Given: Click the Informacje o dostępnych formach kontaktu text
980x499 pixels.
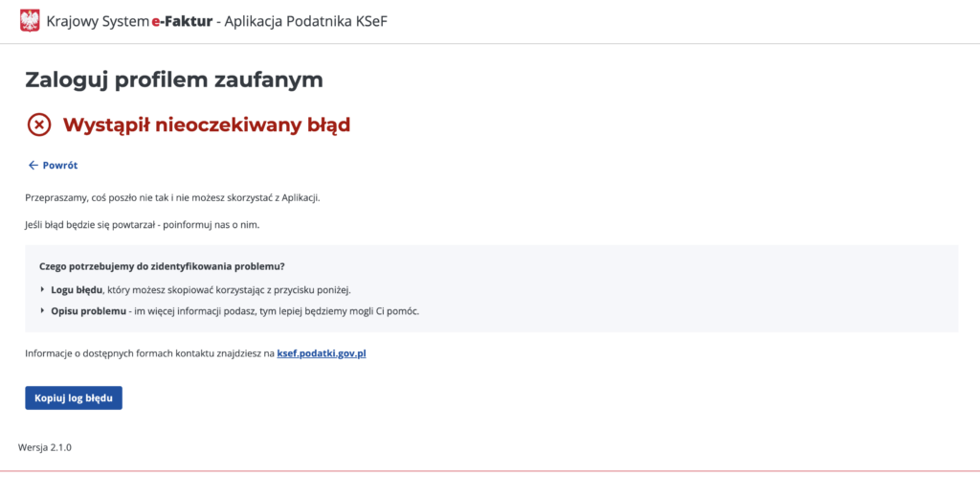Looking at the screenshot, I should 149,353.
